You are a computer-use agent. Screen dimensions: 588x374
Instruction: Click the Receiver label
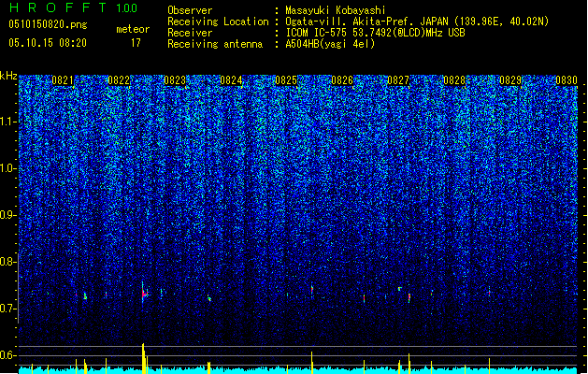tap(190, 33)
